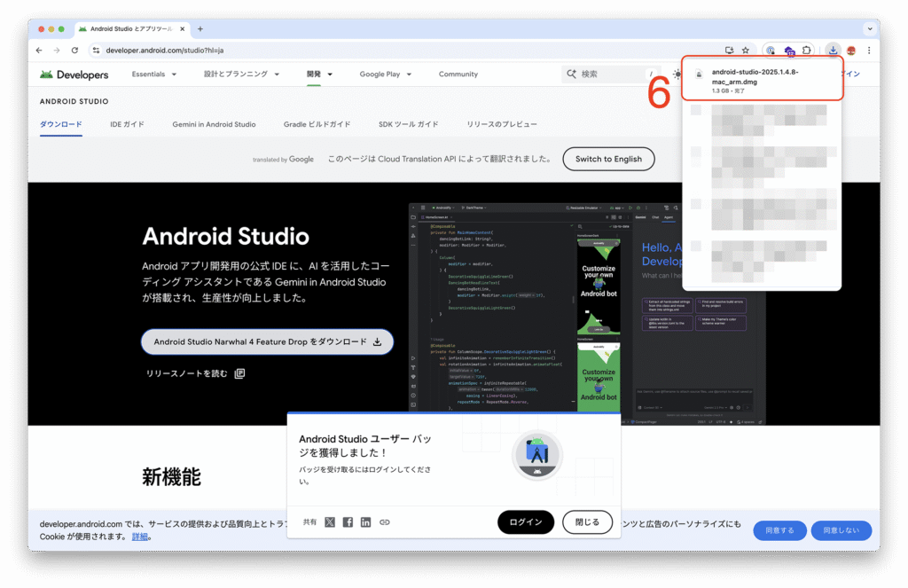Bookmark this page with star icon

click(x=746, y=51)
